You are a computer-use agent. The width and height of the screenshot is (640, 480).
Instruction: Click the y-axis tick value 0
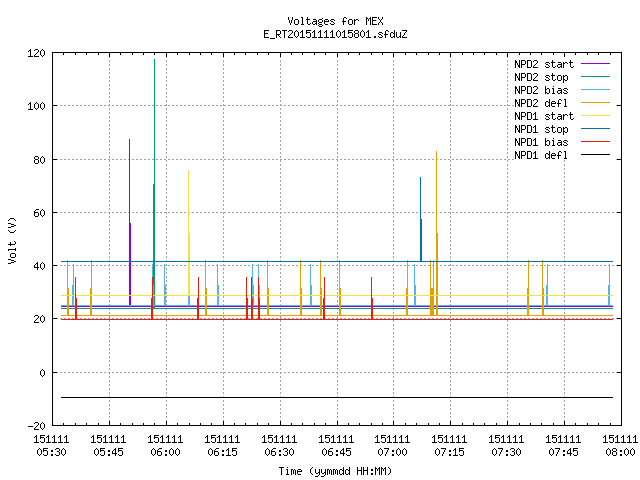pyautogui.click(x=42, y=373)
